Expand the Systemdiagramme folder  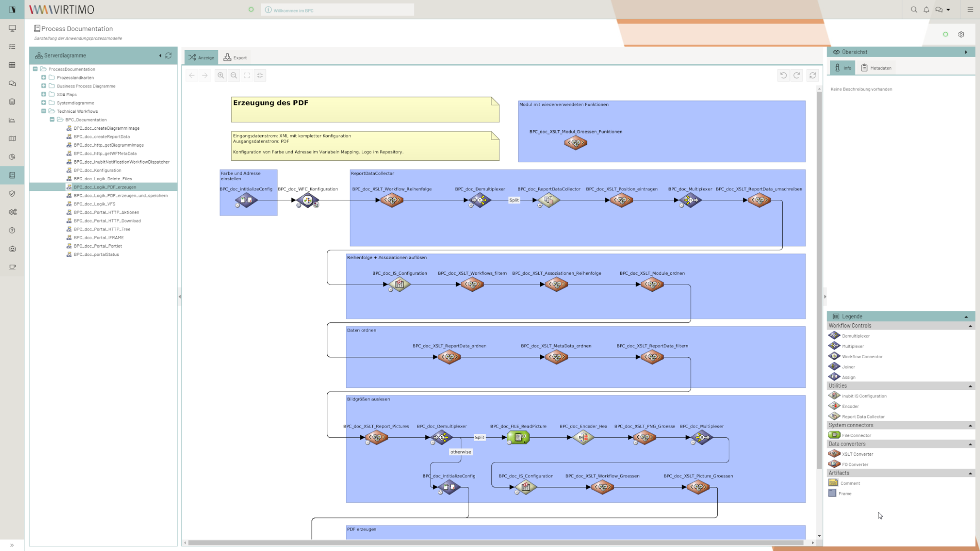tap(44, 103)
